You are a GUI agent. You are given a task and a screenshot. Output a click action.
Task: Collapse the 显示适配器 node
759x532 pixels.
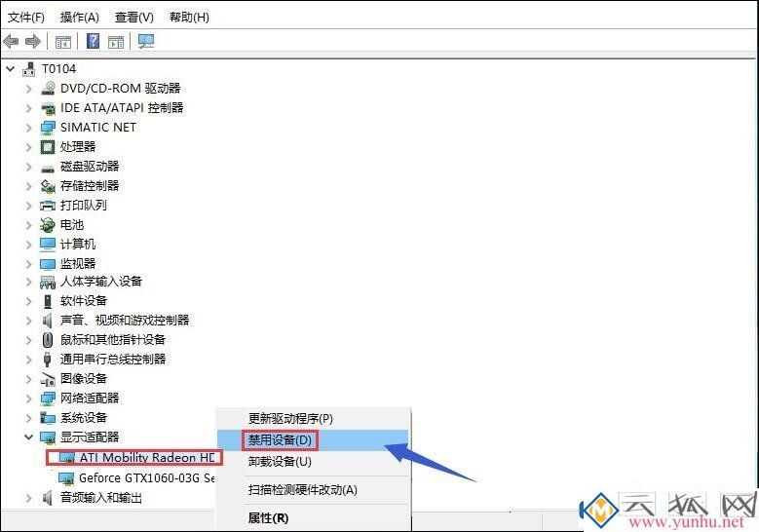tap(28, 437)
